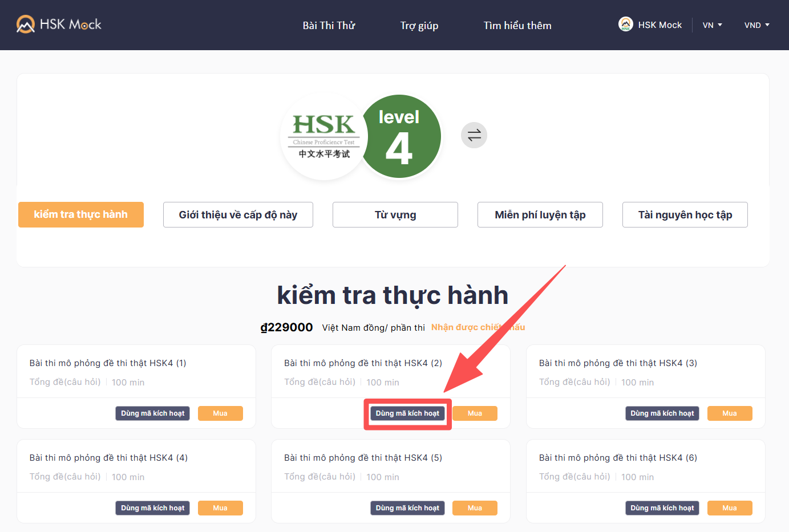Click the HSK Mock account avatar icon
Viewport: 789px width, 532px height.
click(x=626, y=24)
